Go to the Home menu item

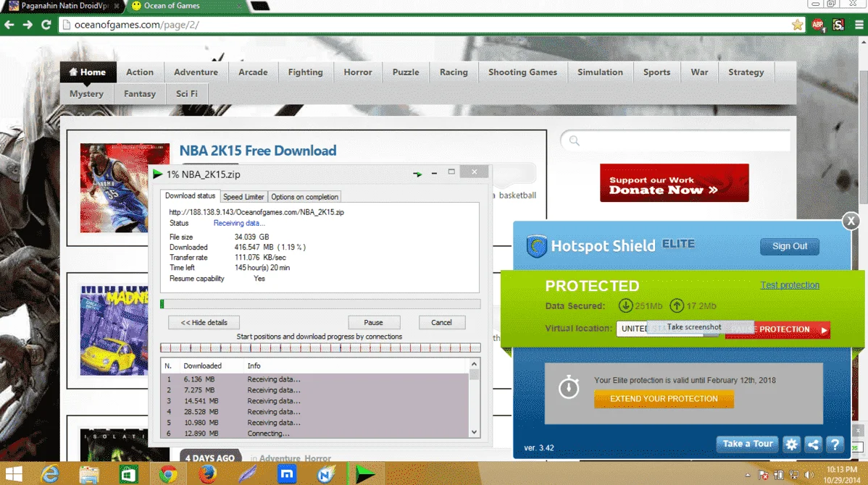[x=88, y=72]
